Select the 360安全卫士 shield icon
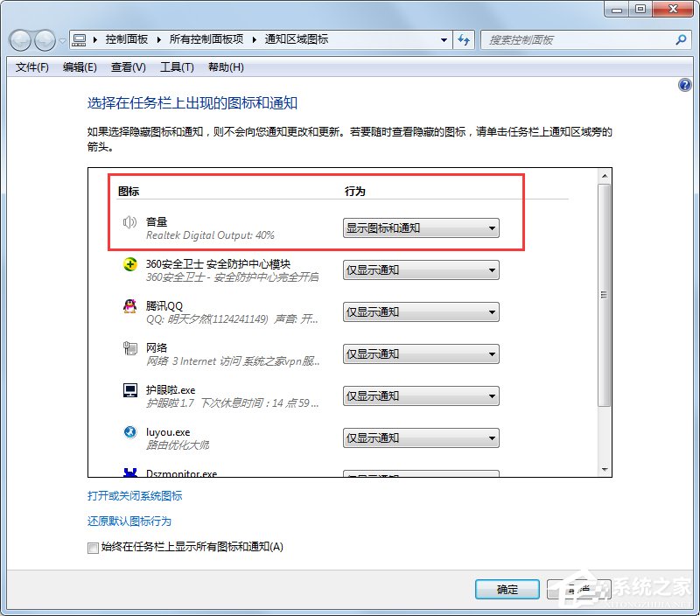Image resolution: width=700 pixels, height=616 pixels. [129, 264]
